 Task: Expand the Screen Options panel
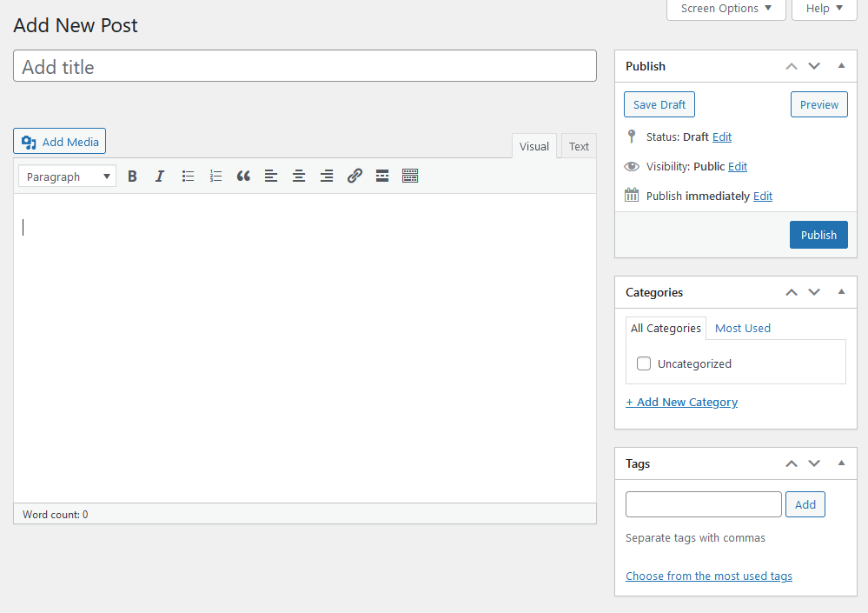pyautogui.click(x=726, y=9)
